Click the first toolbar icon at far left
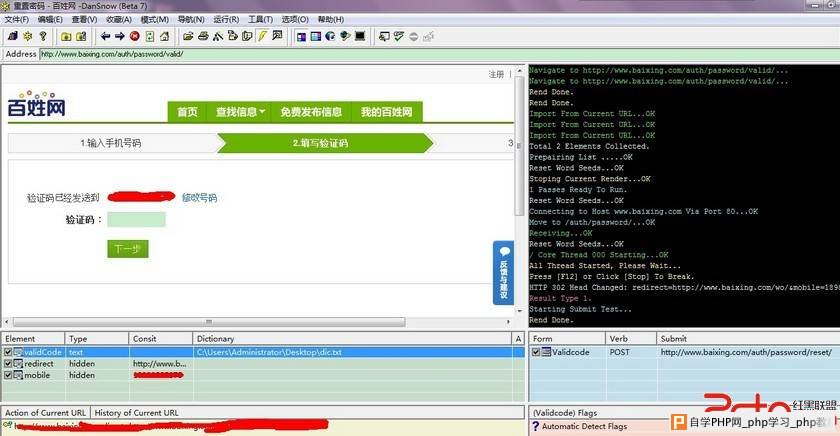This screenshot has width=840, height=436. pyautogui.click(x=12, y=36)
